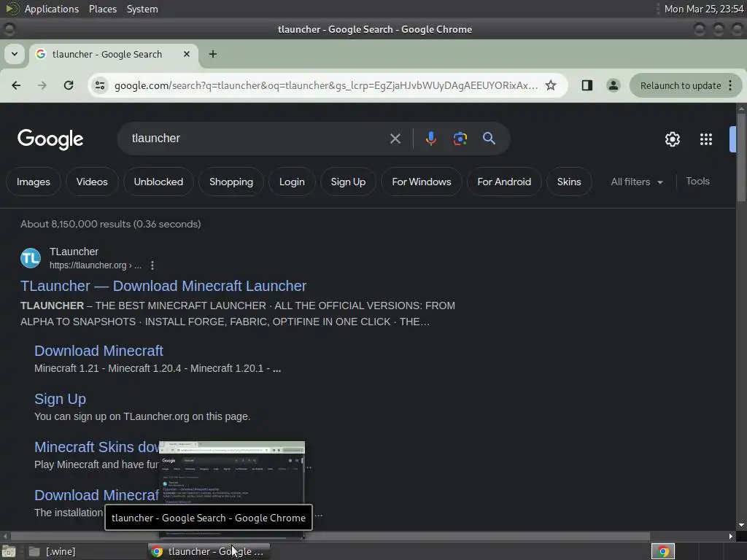Screen dimensions: 747x560
Task: Clear the search box with the X
Action: coord(395,139)
